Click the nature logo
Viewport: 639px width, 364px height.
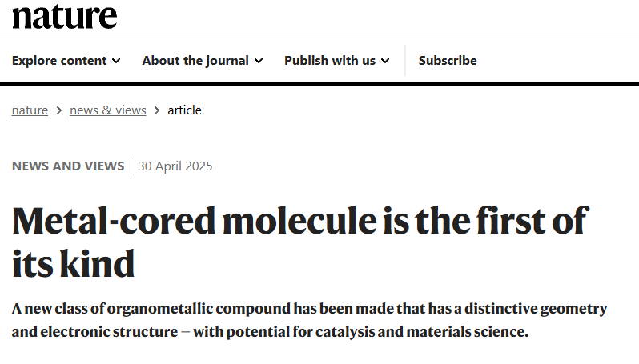coord(64,16)
